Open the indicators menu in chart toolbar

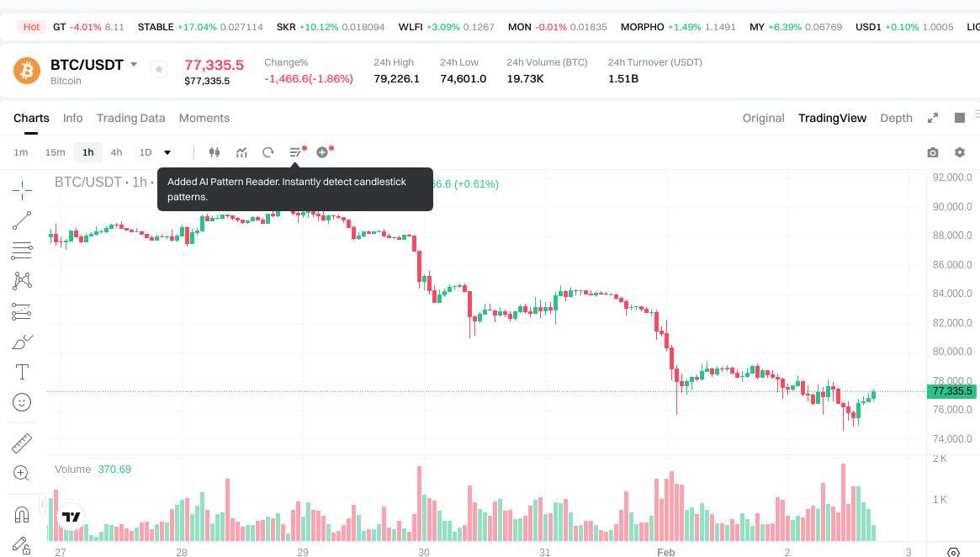coord(241,152)
